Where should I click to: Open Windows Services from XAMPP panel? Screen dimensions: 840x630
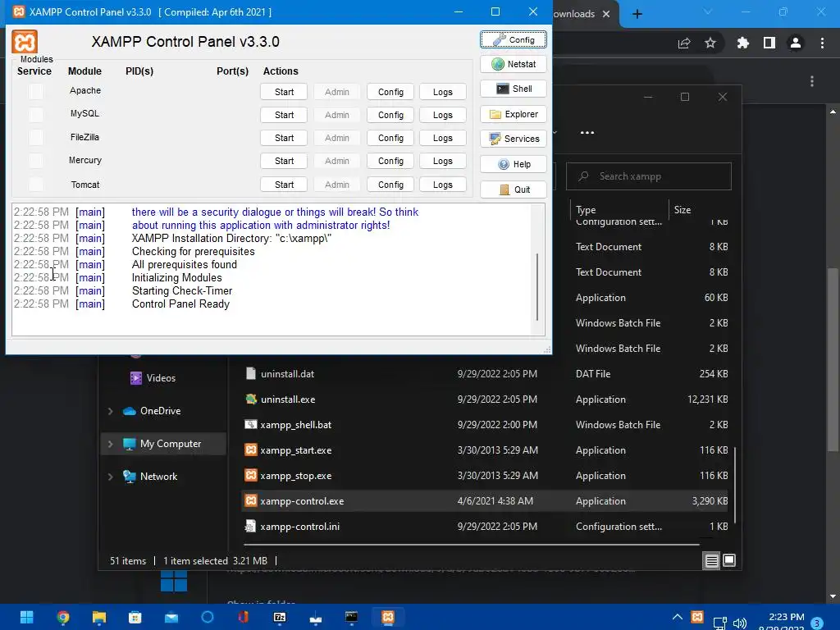[514, 139]
